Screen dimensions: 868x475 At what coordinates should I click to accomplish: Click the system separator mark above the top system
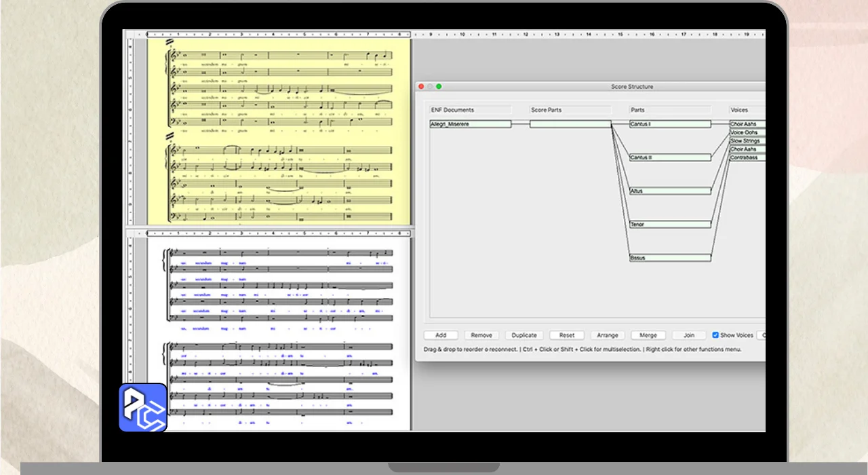(170, 41)
